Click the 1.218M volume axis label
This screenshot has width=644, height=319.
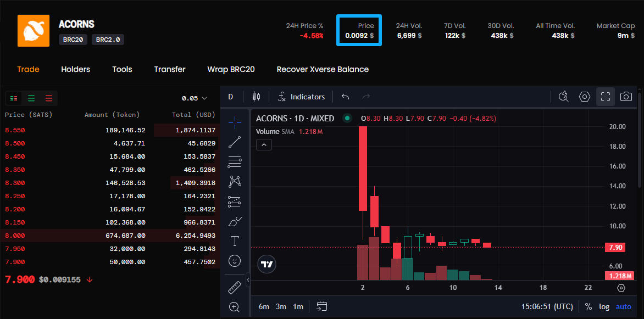coord(619,276)
